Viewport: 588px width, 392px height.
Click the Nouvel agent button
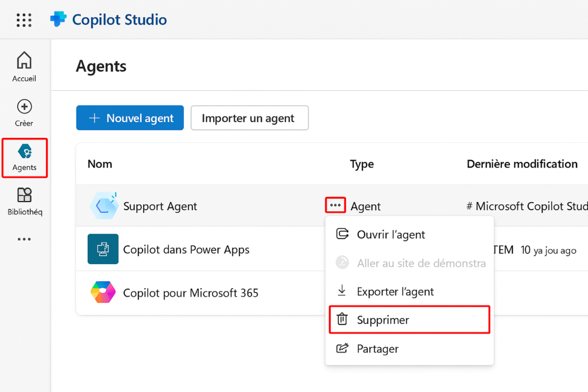(x=130, y=118)
